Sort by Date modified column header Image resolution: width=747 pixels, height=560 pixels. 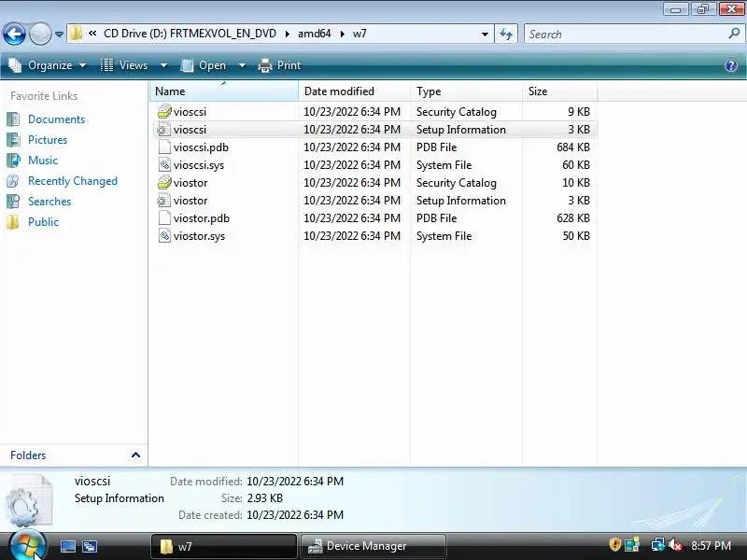coord(354,91)
